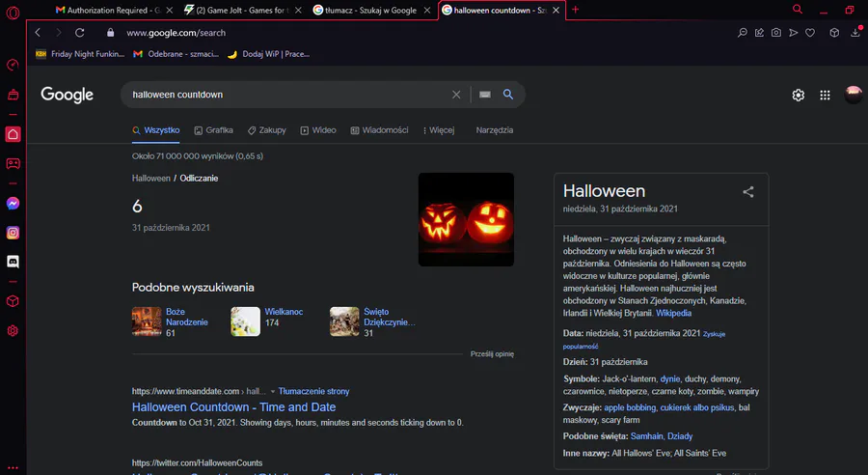The height and width of the screenshot is (475, 868).
Task: Take a snapshot with camera icon
Action: 776,33
